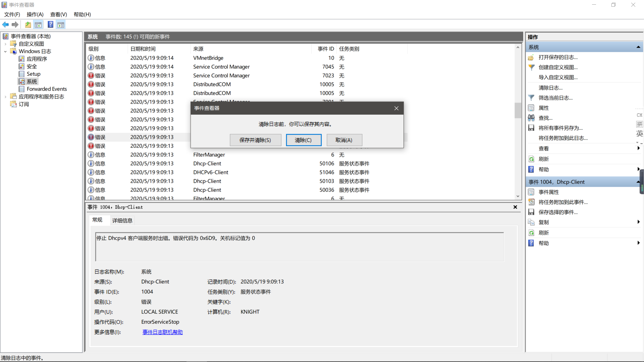Expand the 应用程序和服务日志 node

[x=5, y=97]
